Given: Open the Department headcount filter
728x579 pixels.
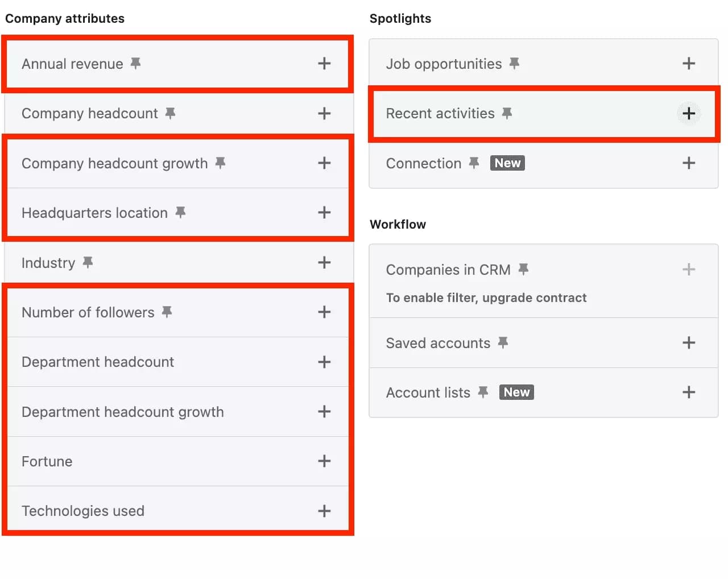Looking at the screenshot, I should (x=324, y=362).
